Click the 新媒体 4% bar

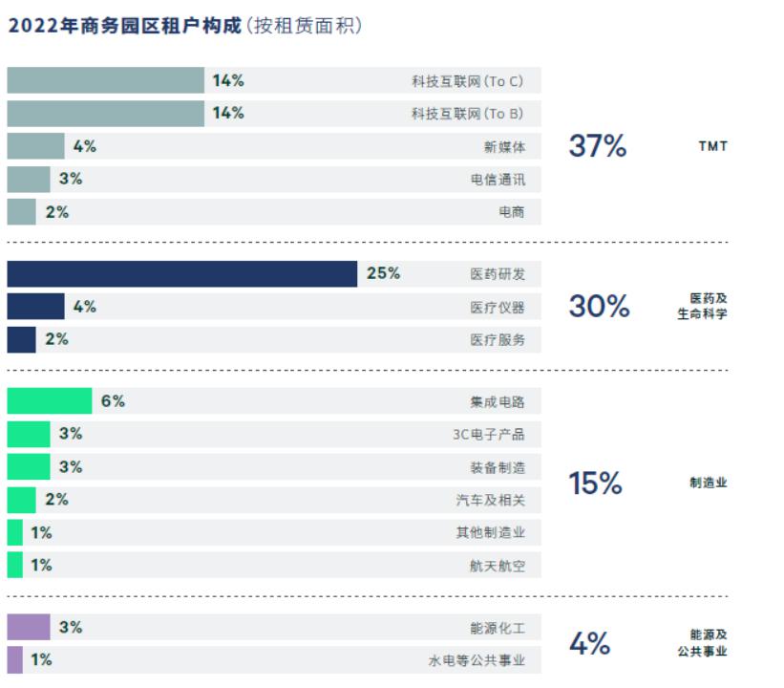point(35,146)
